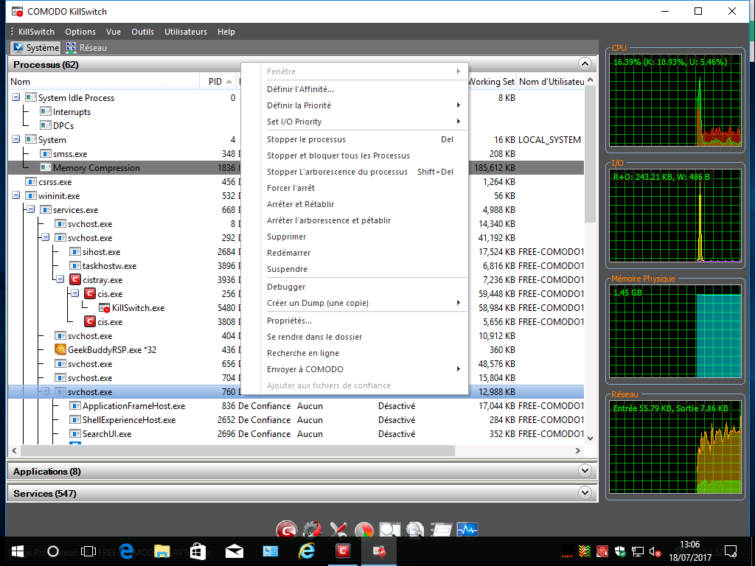Collapse the cistray.exe tree node
Screen dimensions: 755x566
pyautogui.click(x=60, y=279)
